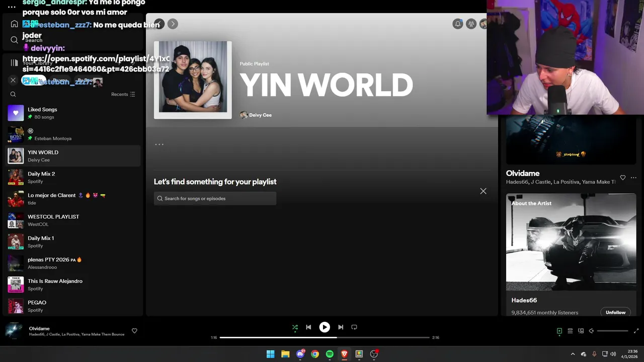This screenshot has width=644, height=362.
Task: Click the Your Library icon
Action: pyautogui.click(x=14, y=63)
